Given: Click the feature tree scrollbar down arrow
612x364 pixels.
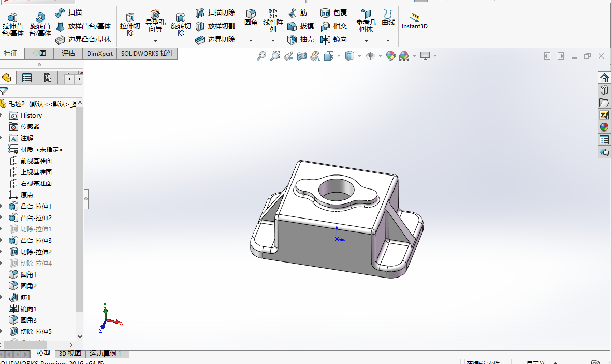Looking at the screenshot, I should pos(80,337).
